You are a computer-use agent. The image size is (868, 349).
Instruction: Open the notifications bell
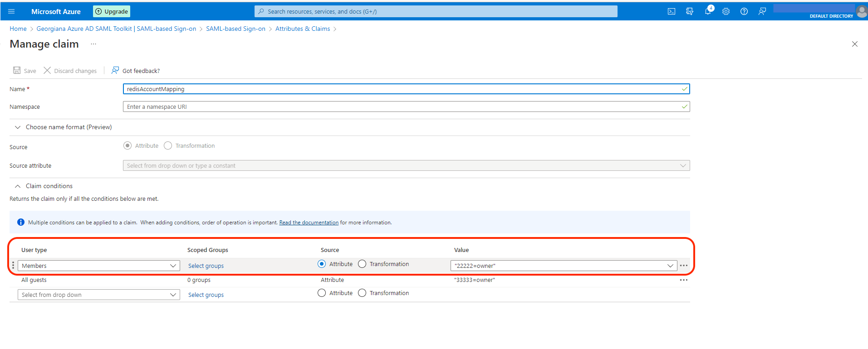pyautogui.click(x=708, y=11)
